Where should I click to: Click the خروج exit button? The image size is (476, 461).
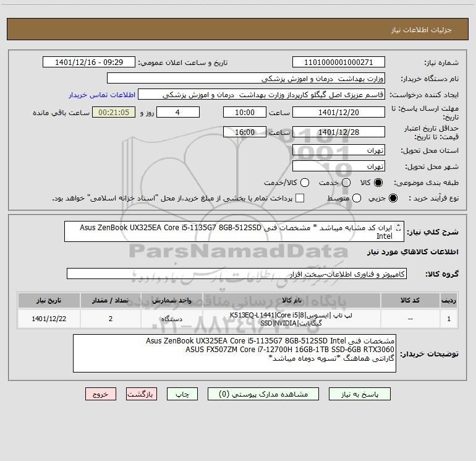[101, 394]
